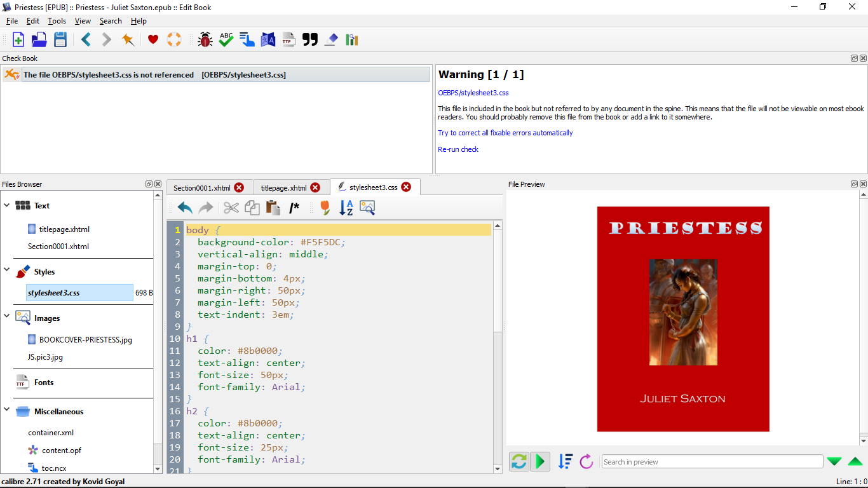Click the Manage Fonts TTF icon
Image resolution: width=868 pixels, height=488 pixels.
[x=288, y=39]
